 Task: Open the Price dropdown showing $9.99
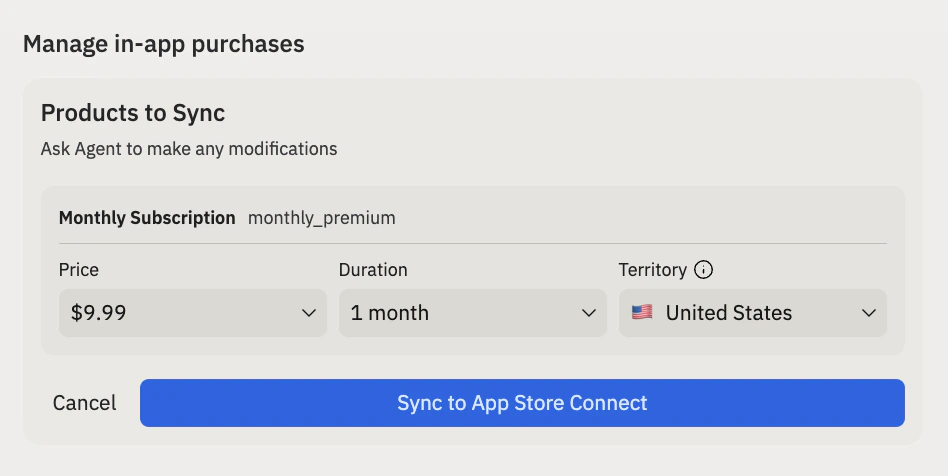pyautogui.click(x=193, y=313)
